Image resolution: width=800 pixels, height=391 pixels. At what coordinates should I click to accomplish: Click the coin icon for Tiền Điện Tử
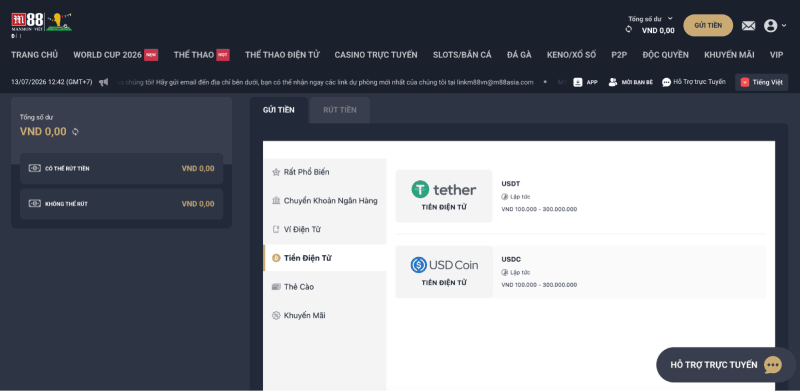click(x=276, y=258)
